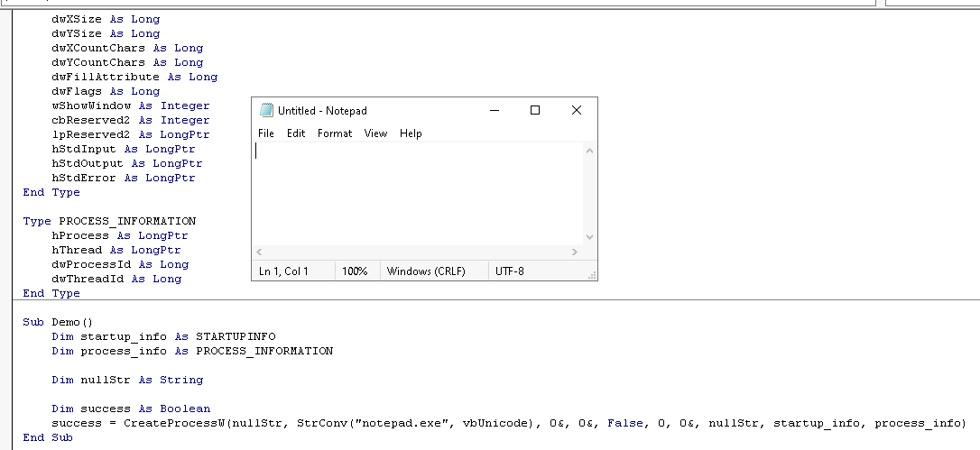Open the File menu in Notepad
Screen dimensions: 980x450
[266, 133]
